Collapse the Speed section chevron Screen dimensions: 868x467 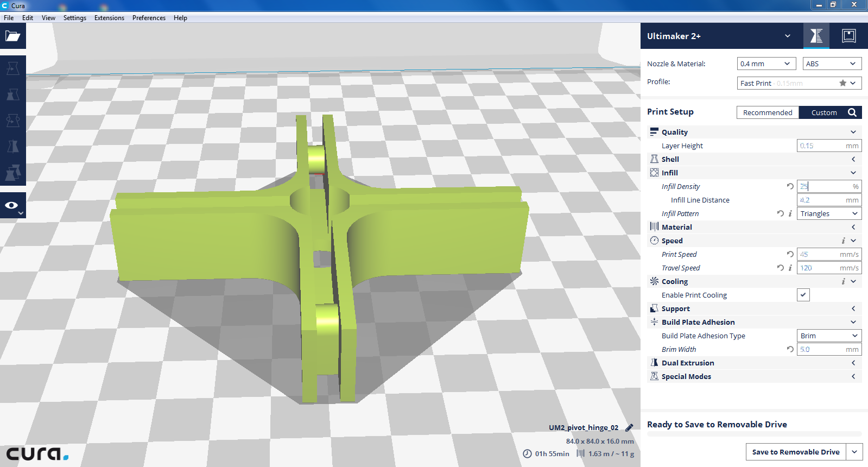(x=853, y=241)
